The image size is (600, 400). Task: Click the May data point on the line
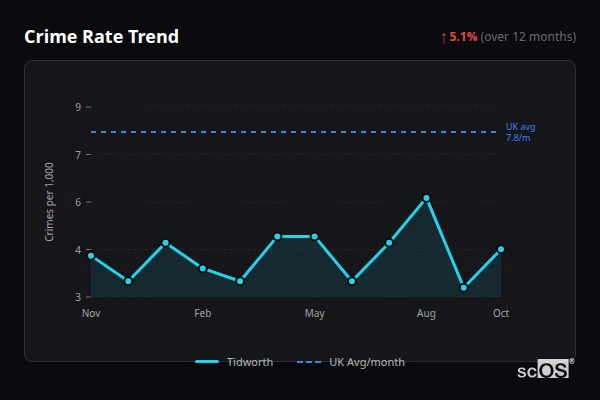[x=315, y=237]
